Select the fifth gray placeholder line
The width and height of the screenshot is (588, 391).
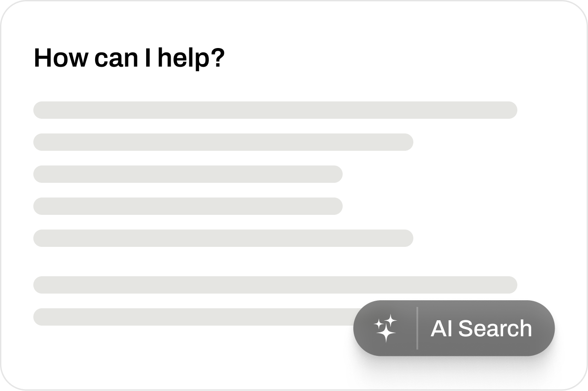(223, 238)
